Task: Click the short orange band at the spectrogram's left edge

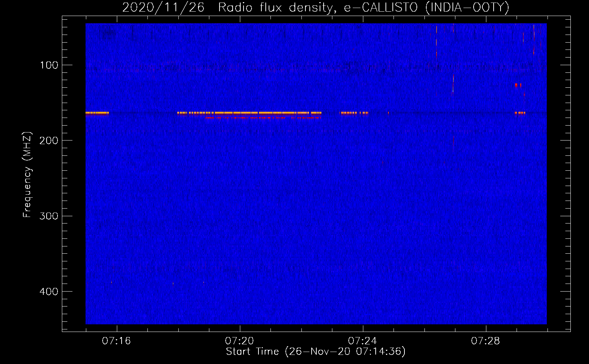Action: [x=97, y=113]
